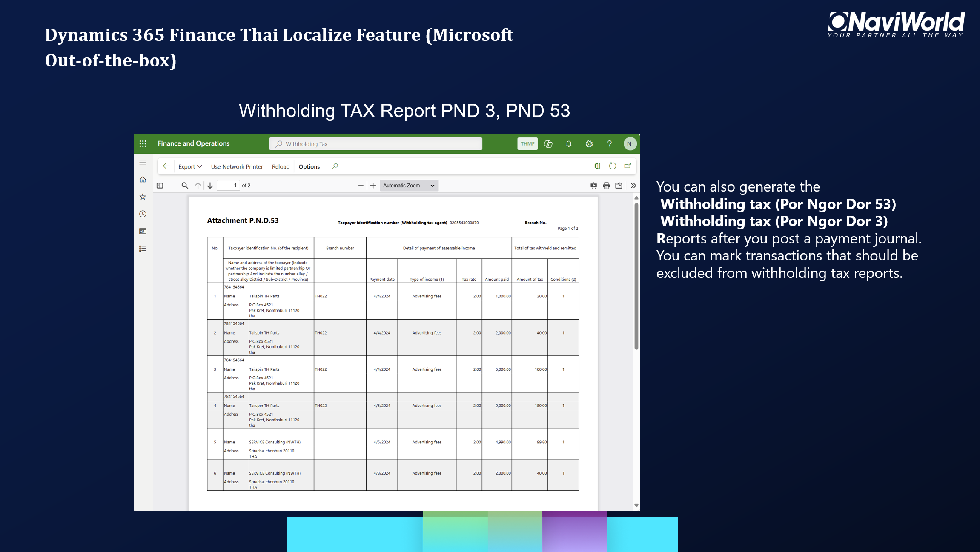Expand the hamburger navigation pane
The image size is (980, 552).
coord(143,163)
